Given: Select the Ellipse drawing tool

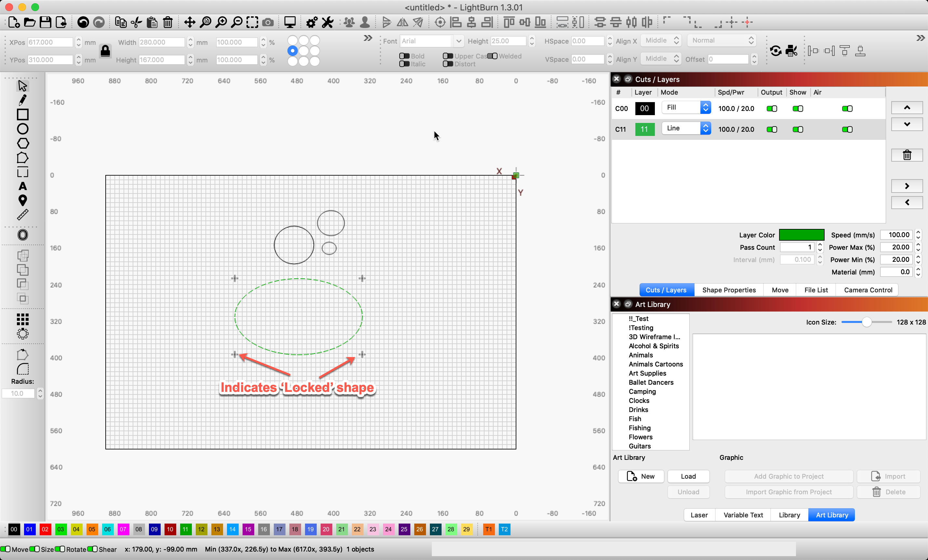Looking at the screenshot, I should 22,128.
